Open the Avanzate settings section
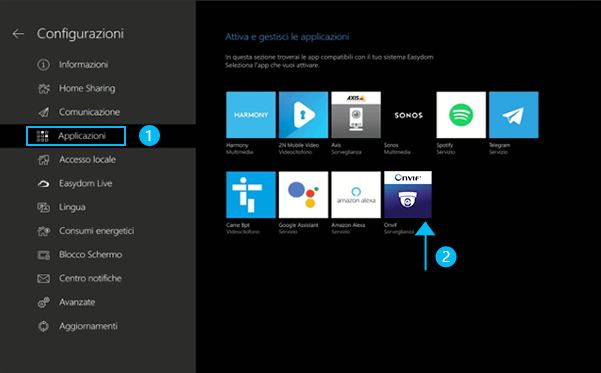The image size is (601, 373). coord(77,302)
